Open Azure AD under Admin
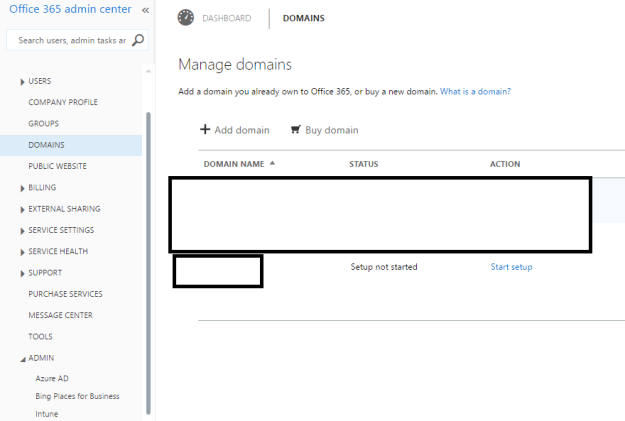Viewport: 625px width, 421px height. [52, 378]
